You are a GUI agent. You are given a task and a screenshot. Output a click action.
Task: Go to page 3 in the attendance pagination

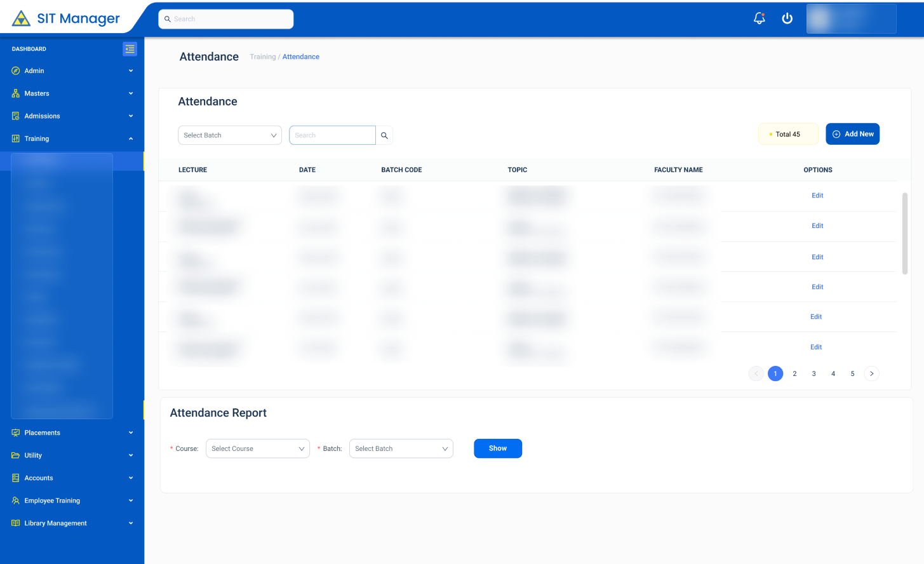tap(814, 373)
